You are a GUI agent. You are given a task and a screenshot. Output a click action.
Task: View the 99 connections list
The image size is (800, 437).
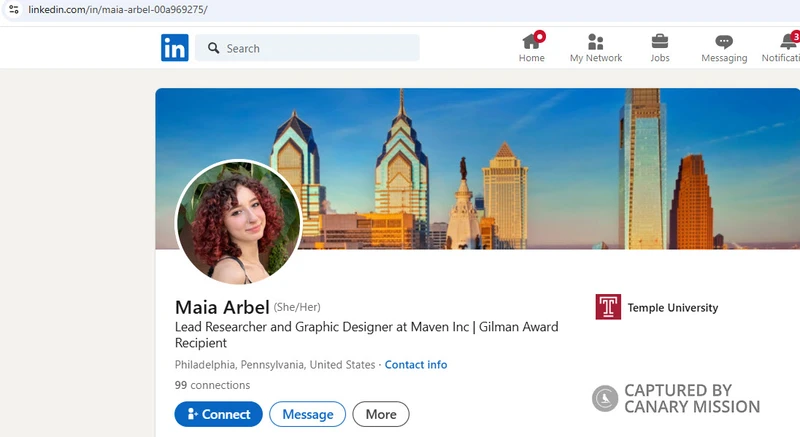[212, 385]
